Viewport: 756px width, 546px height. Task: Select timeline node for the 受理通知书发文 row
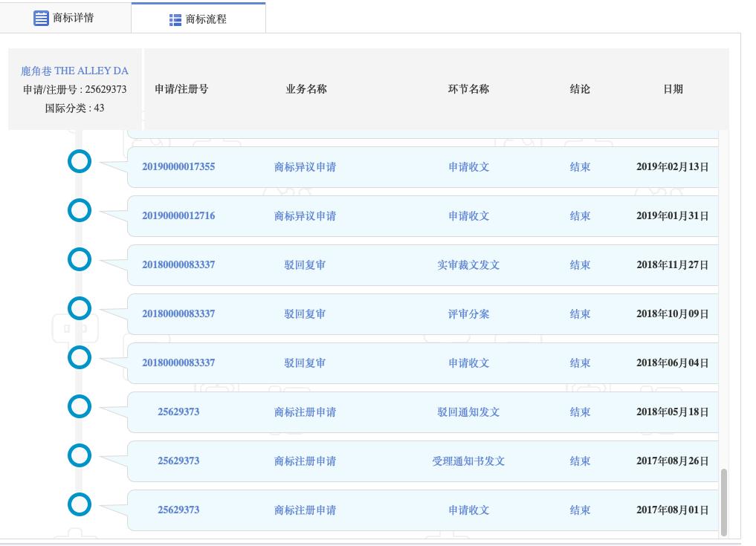(x=80, y=455)
